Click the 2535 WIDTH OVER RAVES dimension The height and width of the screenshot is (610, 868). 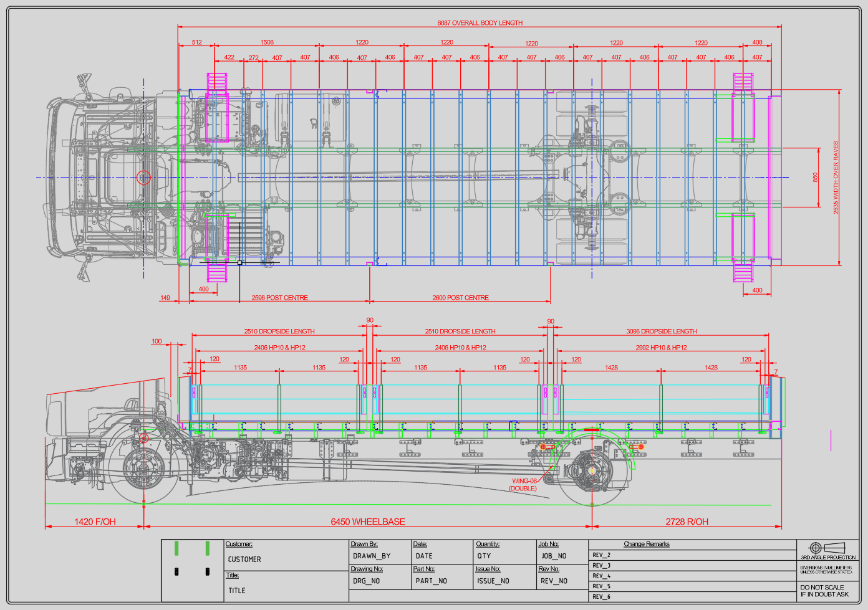tap(836, 178)
